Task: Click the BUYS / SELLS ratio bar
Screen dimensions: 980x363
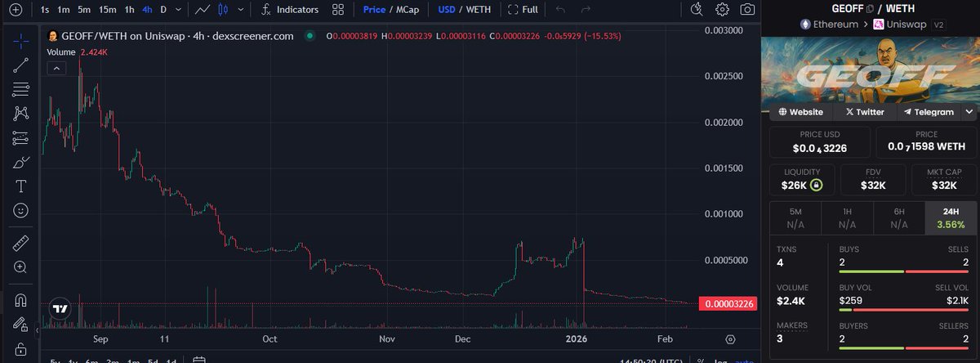Action: click(x=903, y=271)
